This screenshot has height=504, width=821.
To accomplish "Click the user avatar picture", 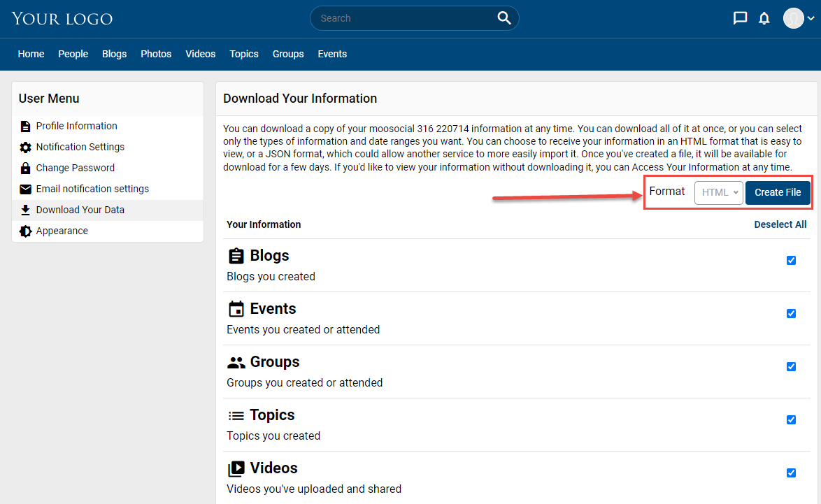I will [793, 18].
